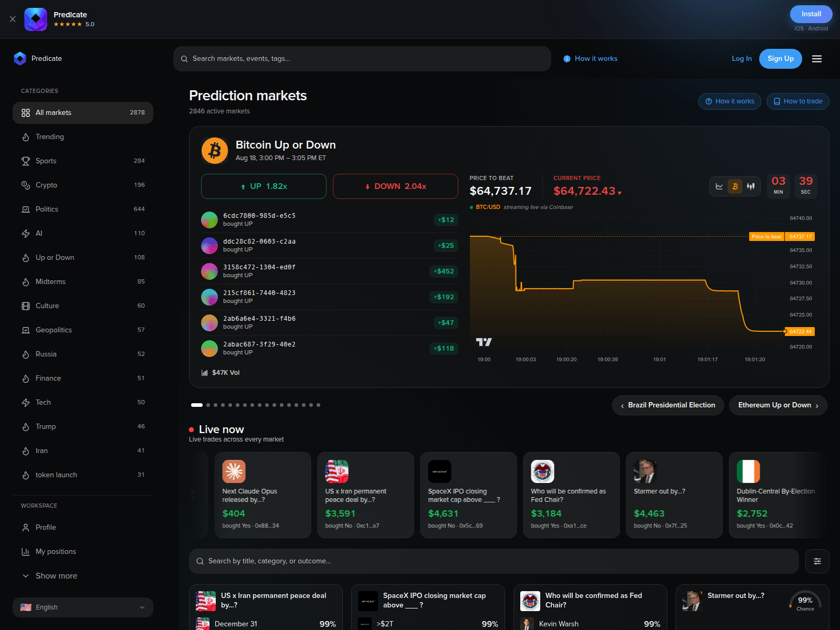840x630 pixels.
Task: Click the Install button
Action: tap(811, 14)
